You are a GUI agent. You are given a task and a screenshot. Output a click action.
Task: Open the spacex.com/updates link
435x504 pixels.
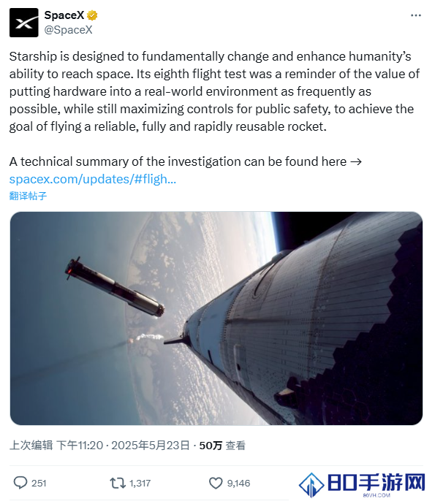tap(93, 179)
